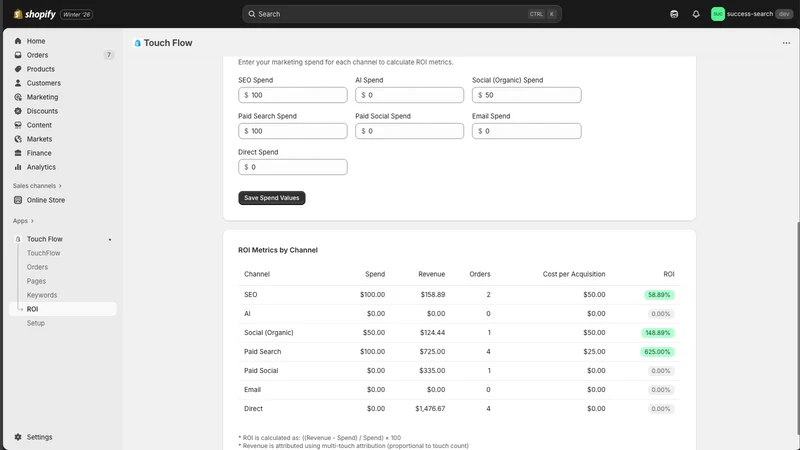The width and height of the screenshot is (800, 450).
Task: Open the Settings gear icon
Action: [18, 437]
